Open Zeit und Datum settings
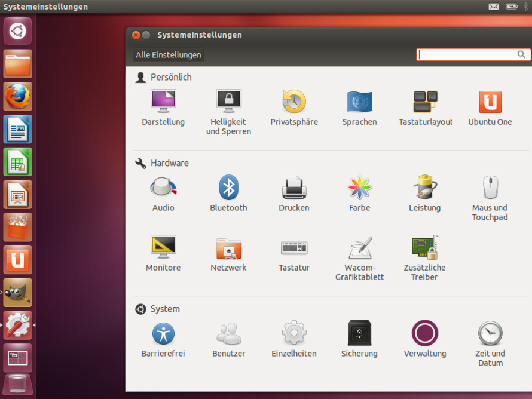The height and width of the screenshot is (399, 532). pyautogui.click(x=490, y=343)
